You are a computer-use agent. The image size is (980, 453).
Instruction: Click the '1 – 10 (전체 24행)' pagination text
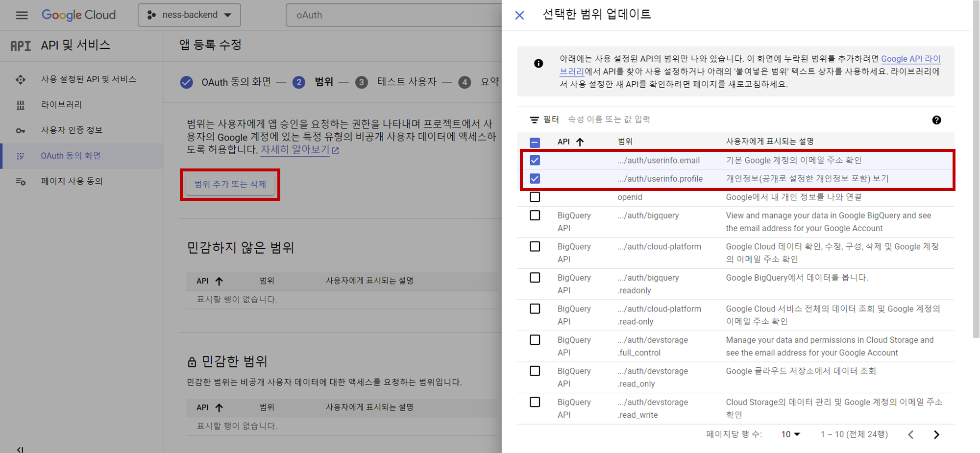[x=854, y=434]
